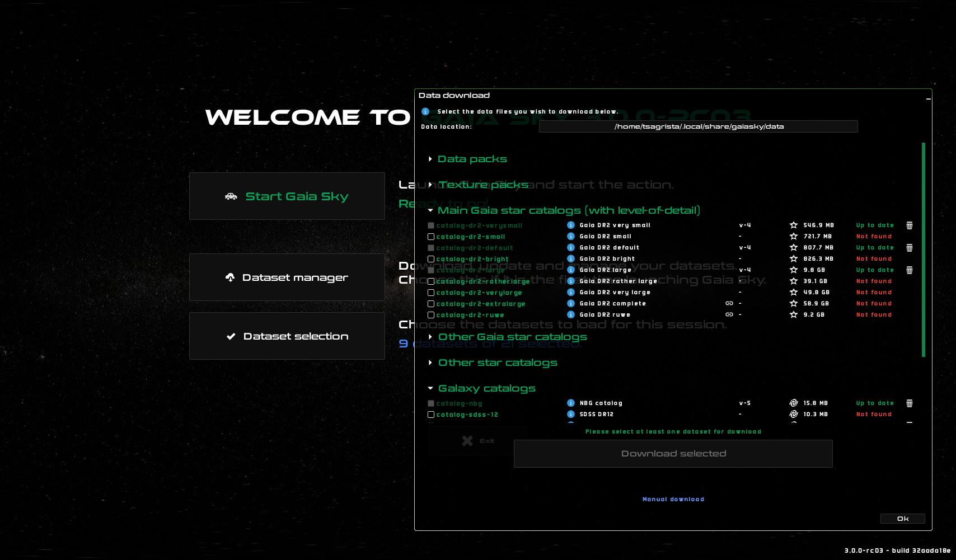Click disabled catalog-nbg checkbox
The height and width of the screenshot is (560, 956).
click(431, 403)
